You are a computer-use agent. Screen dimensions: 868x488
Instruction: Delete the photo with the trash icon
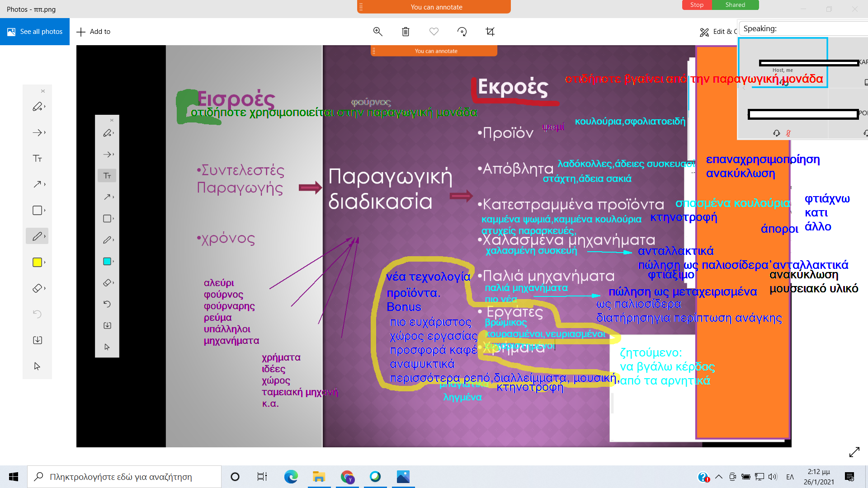406,32
